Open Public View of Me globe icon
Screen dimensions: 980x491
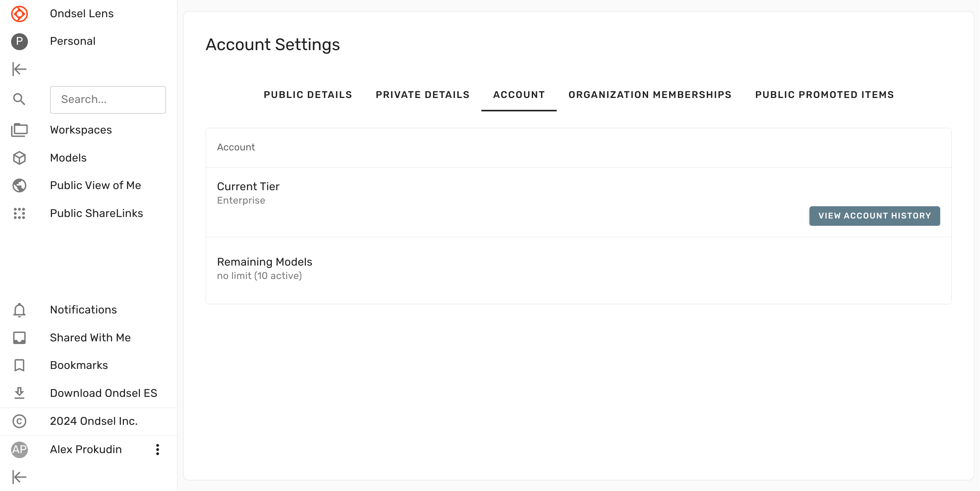pos(19,185)
